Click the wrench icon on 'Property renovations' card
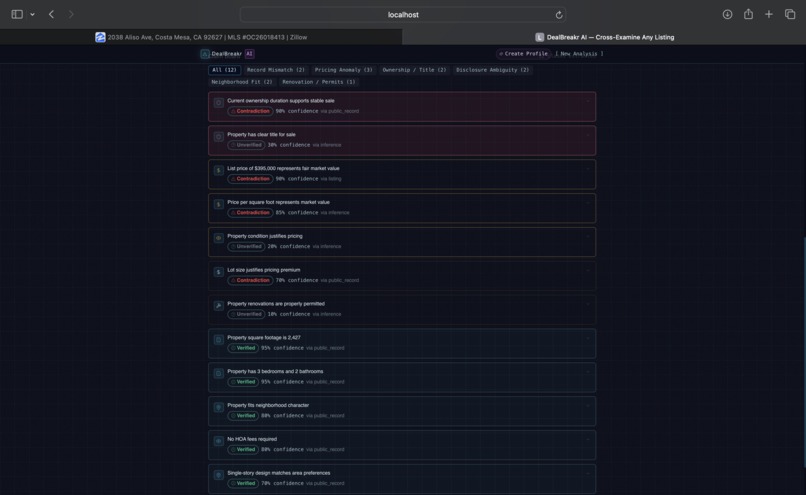Image resolution: width=806 pixels, height=495 pixels. click(218, 306)
